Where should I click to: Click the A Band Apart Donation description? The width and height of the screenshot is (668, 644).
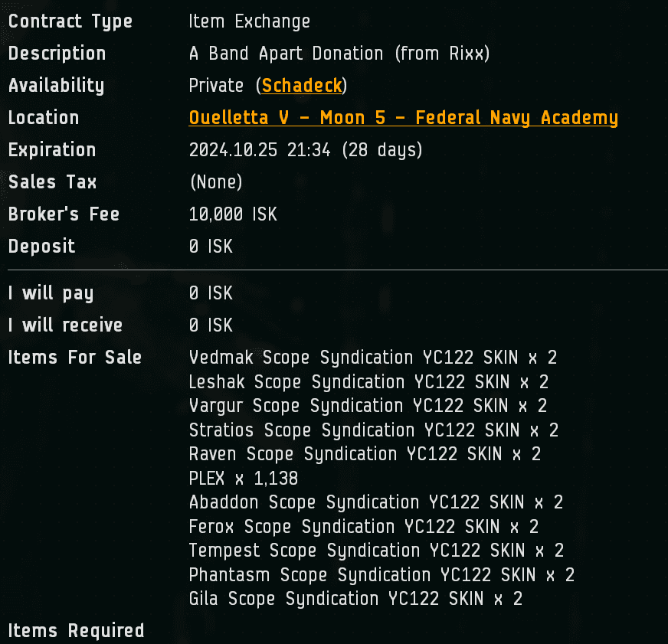pos(339,54)
